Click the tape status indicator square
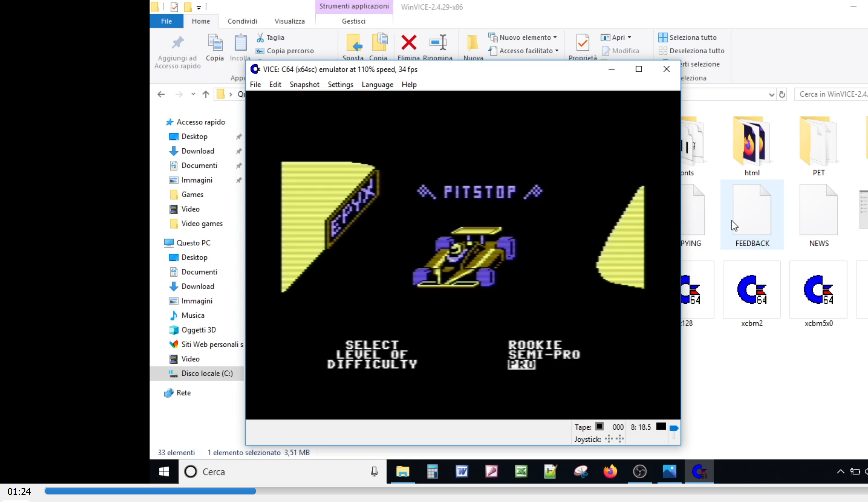This screenshot has width=868, height=502. click(x=599, y=427)
